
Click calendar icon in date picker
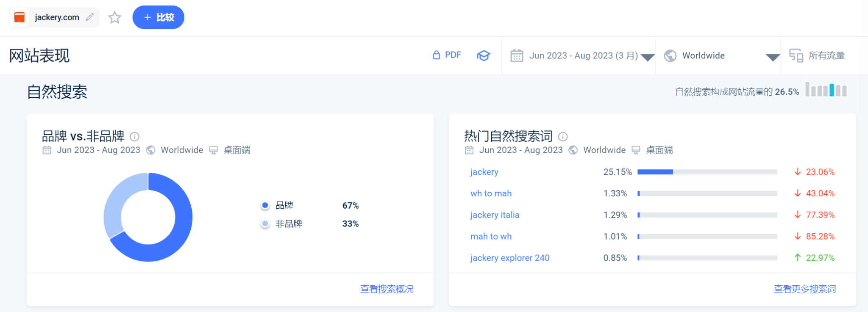pos(517,55)
